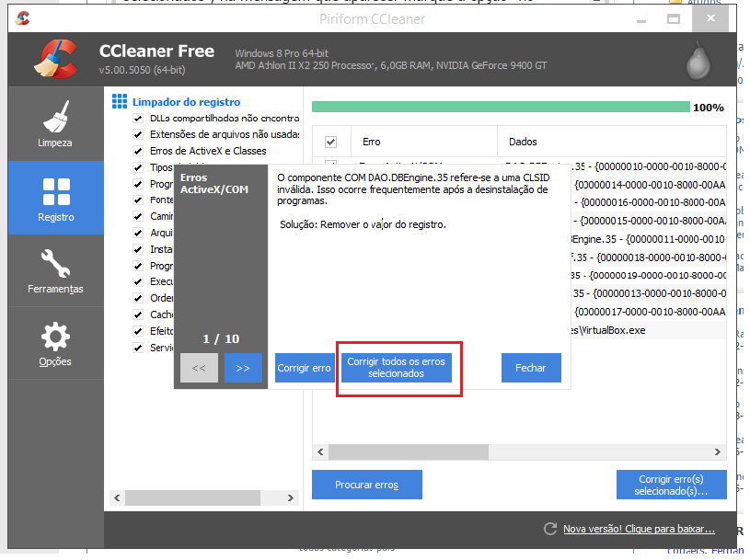Toggle the Instaladores checkbox
The image size is (750, 560).
click(x=138, y=249)
